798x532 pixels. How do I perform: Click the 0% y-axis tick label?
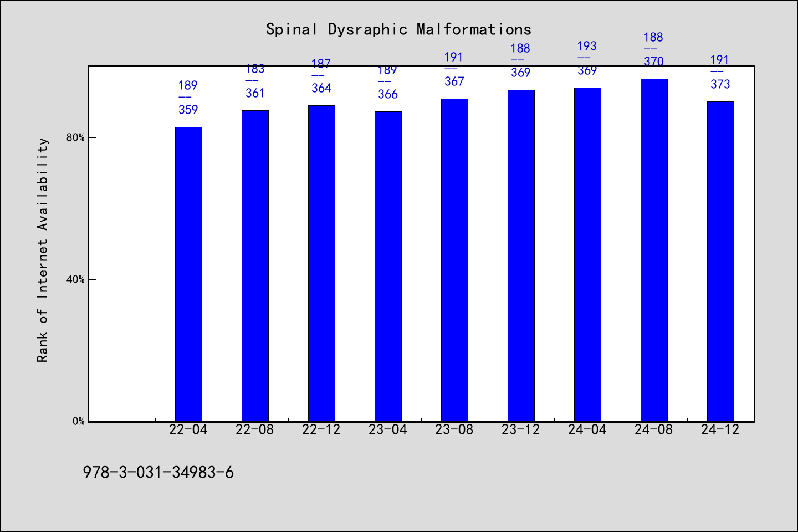coord(79,422)
